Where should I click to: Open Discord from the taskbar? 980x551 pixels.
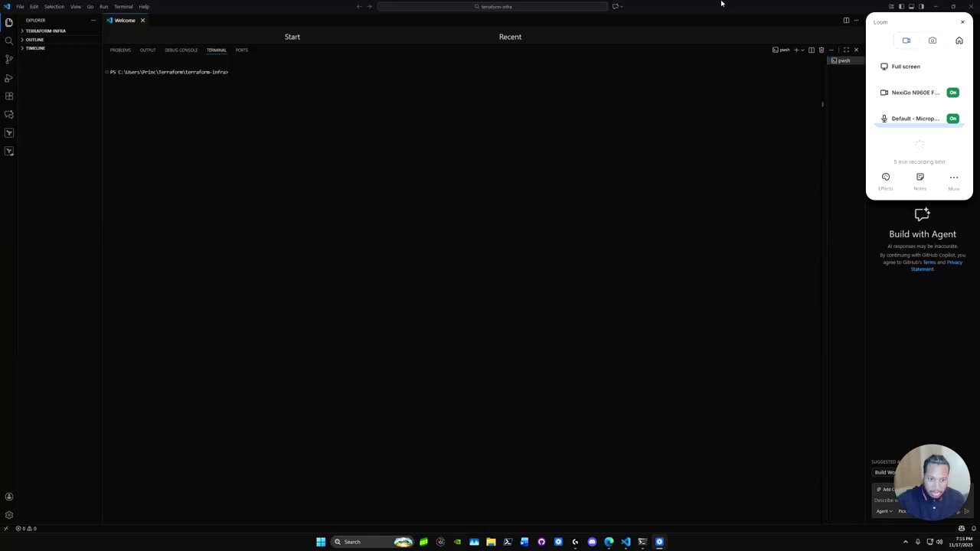coord(592,542)
